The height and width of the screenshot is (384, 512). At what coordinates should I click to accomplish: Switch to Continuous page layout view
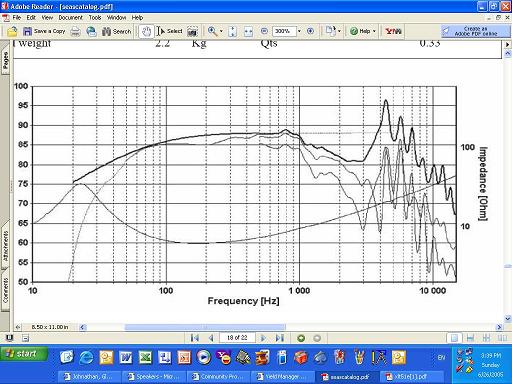470,338
